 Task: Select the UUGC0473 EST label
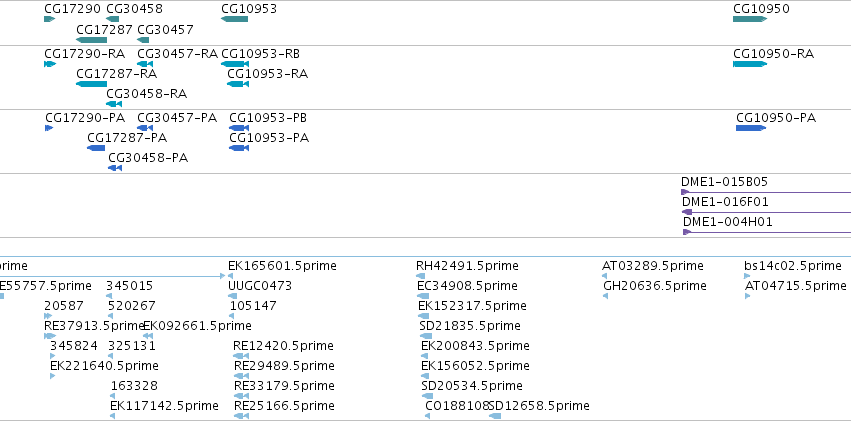tap(260, 285)
